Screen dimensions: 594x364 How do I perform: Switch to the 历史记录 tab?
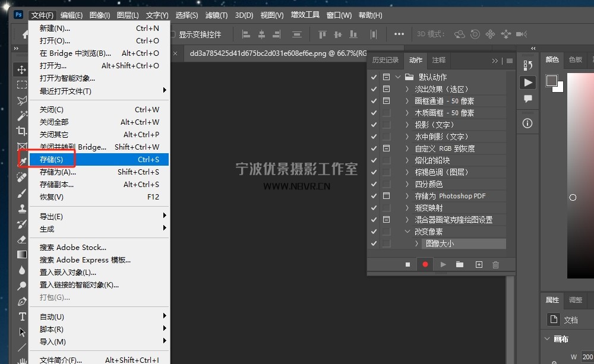[x=386, y=60]
